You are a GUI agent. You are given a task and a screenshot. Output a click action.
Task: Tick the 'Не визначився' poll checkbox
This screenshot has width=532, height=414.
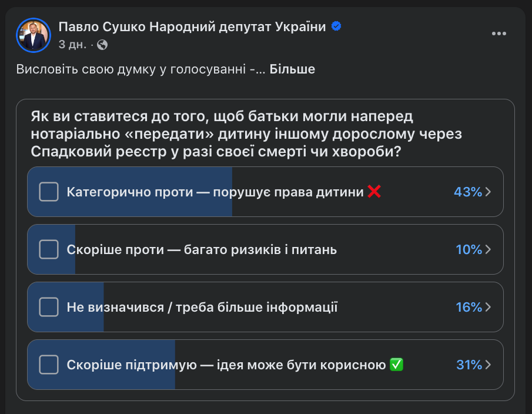pos(48,307)
